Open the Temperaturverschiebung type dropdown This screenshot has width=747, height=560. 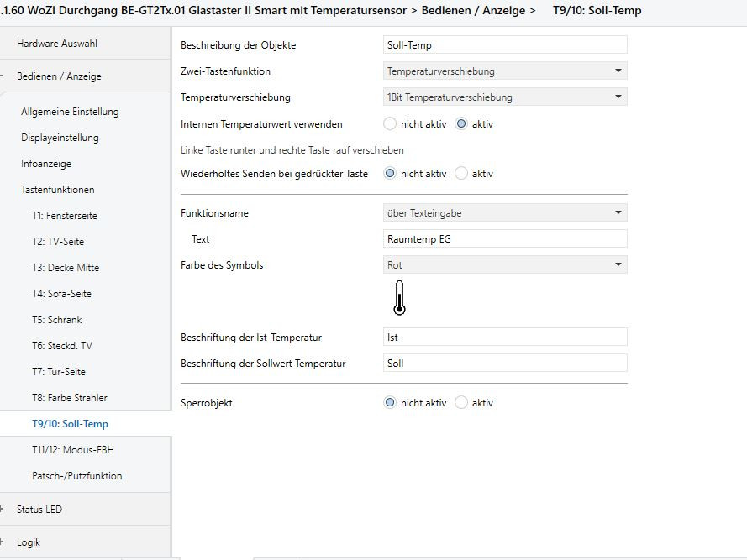point(504,97)
